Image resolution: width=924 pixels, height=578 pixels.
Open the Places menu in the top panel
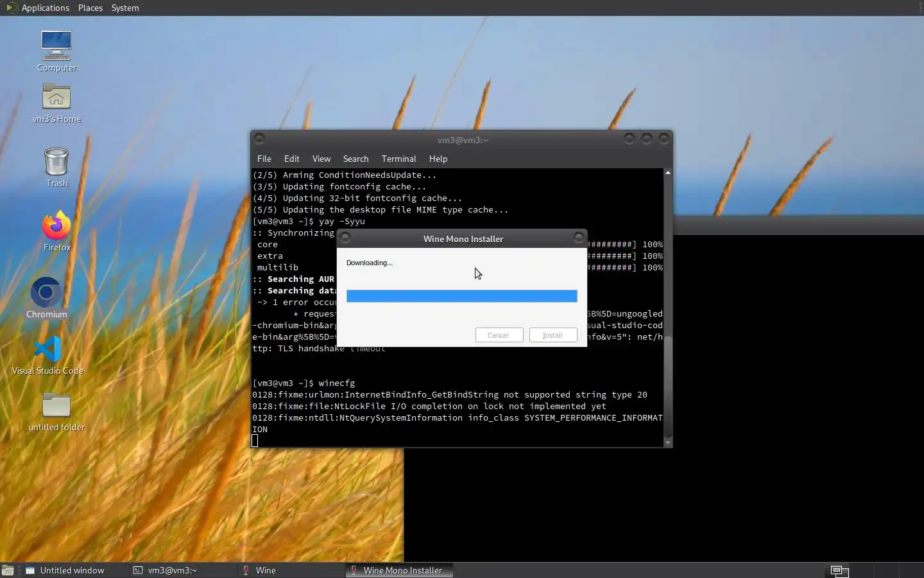tap(90, 8)
